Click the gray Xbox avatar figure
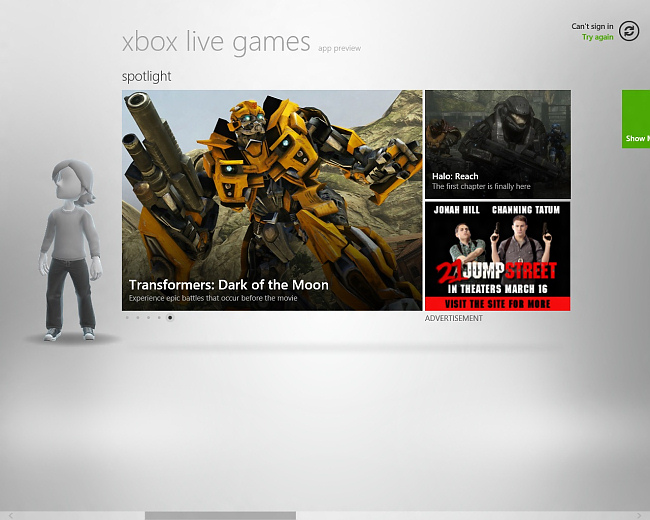 click(x=70, y=250)
